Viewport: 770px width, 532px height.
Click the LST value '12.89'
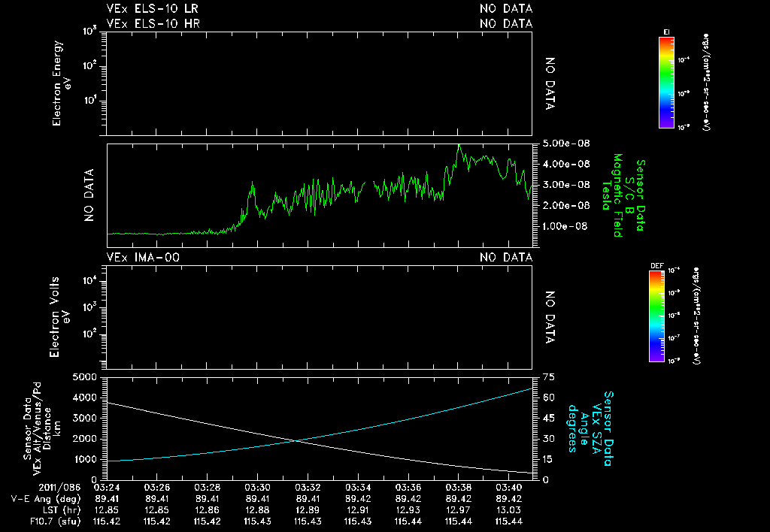308,510
